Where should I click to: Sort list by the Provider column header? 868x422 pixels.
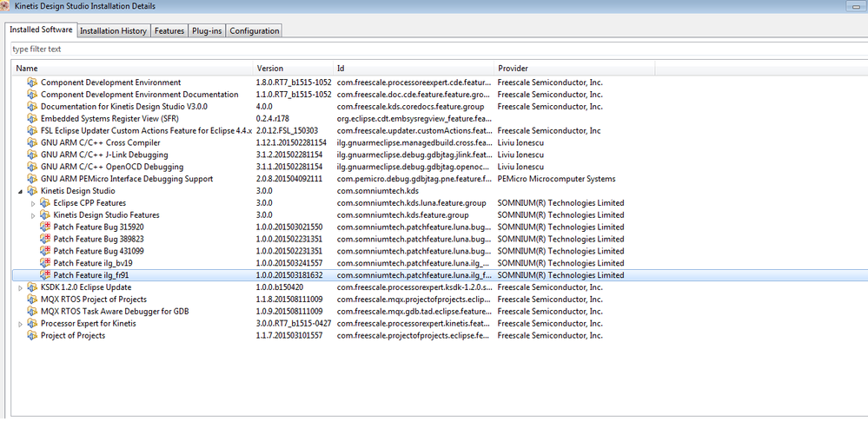574,69
